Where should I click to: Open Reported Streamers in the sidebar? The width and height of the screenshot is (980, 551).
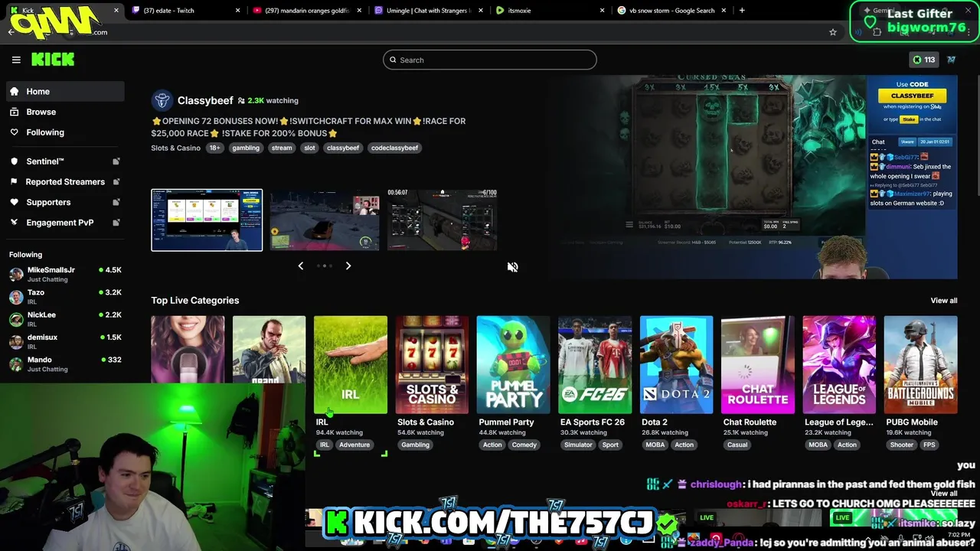coord(65,181)
